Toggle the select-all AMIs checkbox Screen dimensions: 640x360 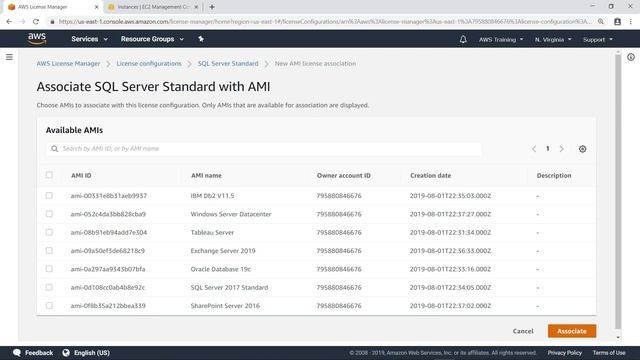[x=49, y=175]
